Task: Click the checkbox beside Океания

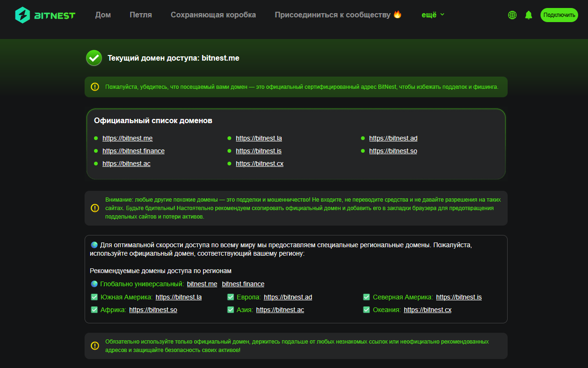Action: pos(366,309)
